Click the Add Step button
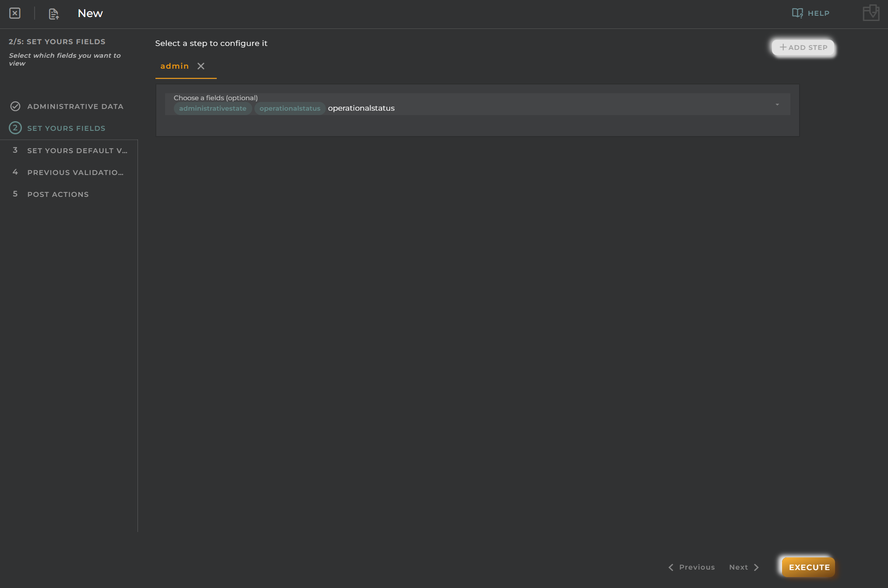 (x=803, y=47)
